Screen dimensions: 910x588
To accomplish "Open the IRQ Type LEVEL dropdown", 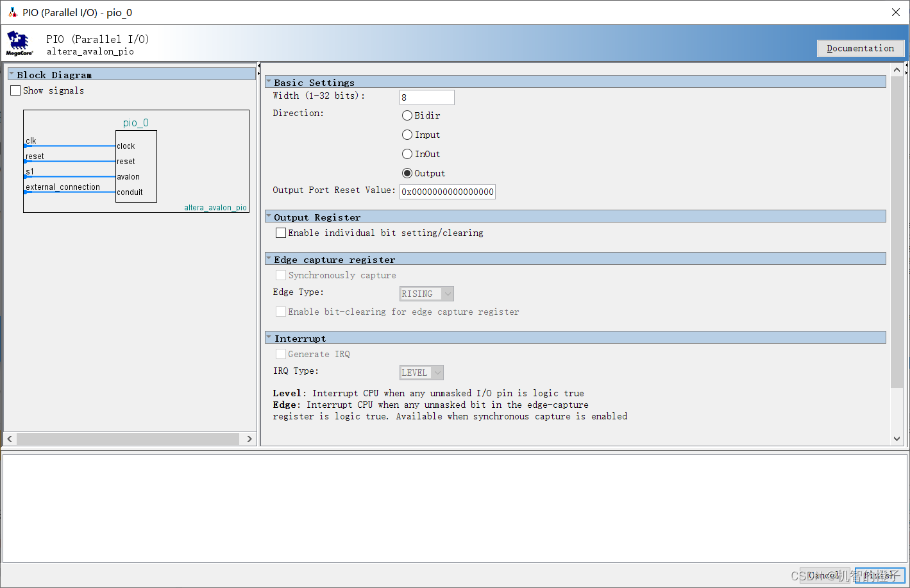I will coord(422,373).
